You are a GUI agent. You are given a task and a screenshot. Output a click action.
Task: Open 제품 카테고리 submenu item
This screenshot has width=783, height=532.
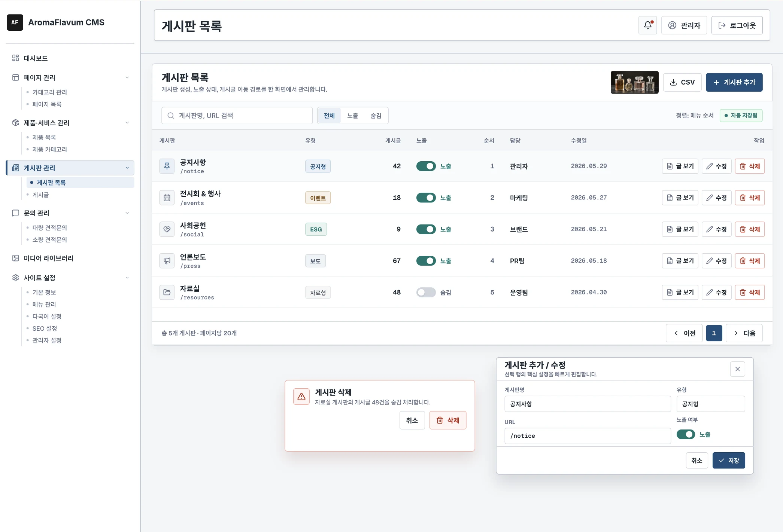point(49,149)
